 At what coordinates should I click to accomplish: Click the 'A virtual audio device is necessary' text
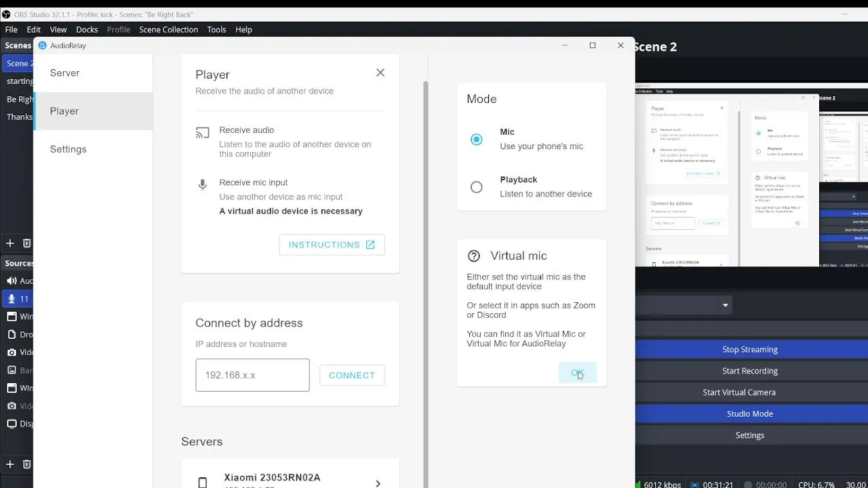pyautogui.click(x=291, y=211)
